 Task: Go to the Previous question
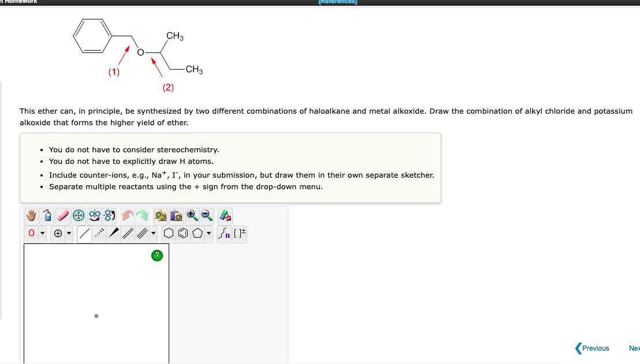[x=592, y=348]
